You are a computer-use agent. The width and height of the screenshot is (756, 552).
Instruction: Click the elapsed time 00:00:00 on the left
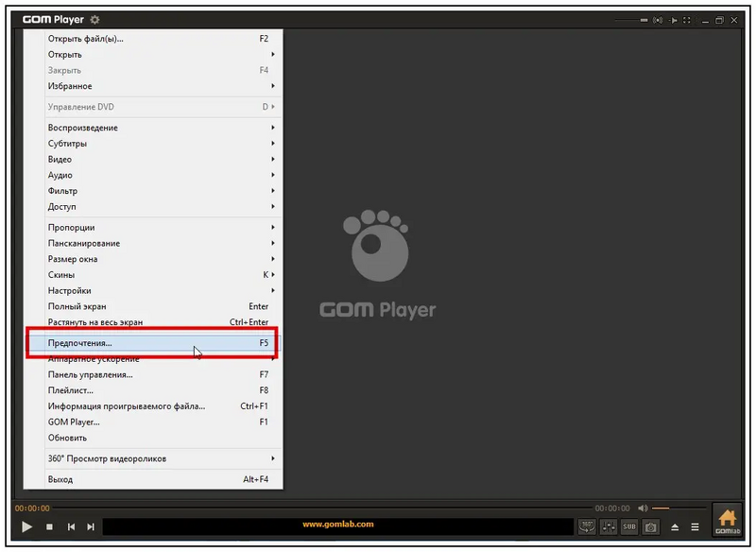pyautogui.click(x=32, y=509)
